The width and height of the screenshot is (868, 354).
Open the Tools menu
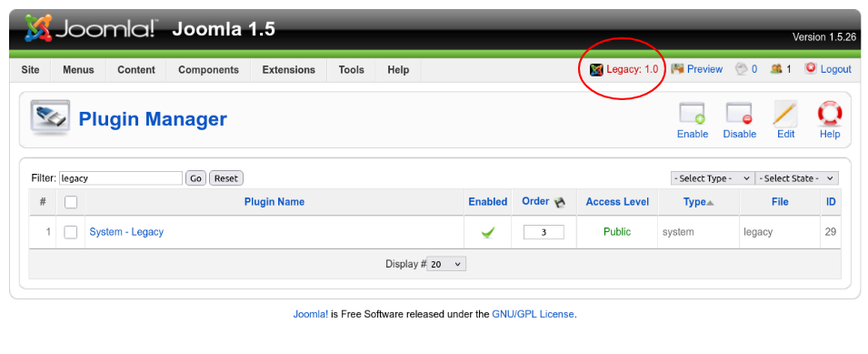pyautogui.click(x=352, y=70)
